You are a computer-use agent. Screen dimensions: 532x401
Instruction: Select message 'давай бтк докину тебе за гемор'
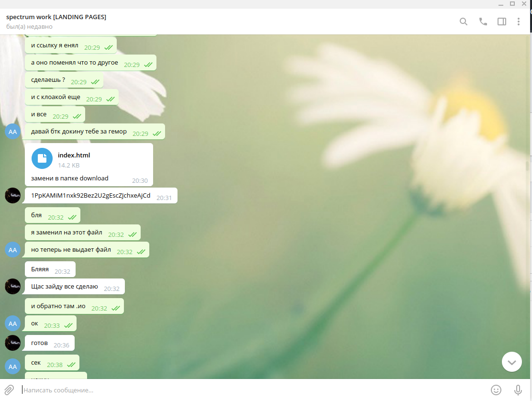tap(95, 132)
